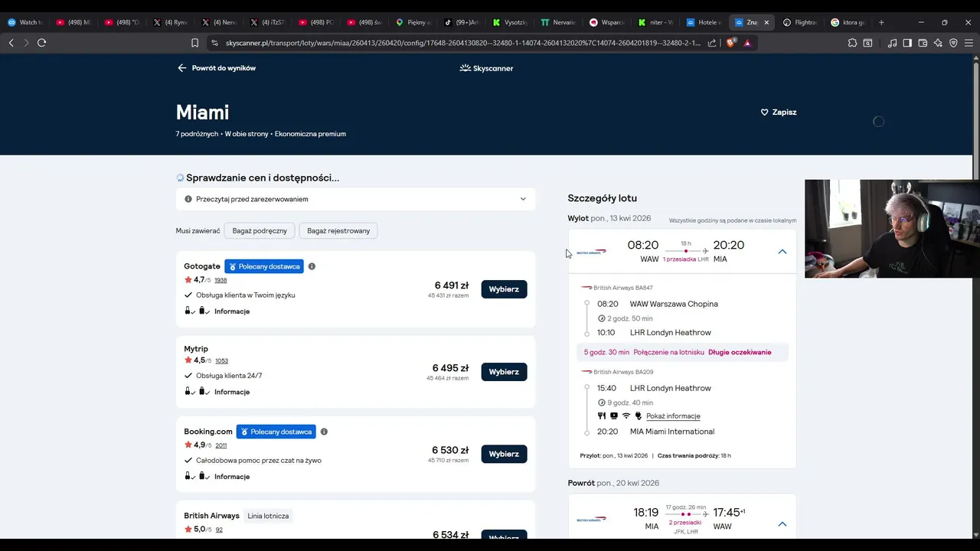
Task: Click MIA Miami International arrival row
Action: tap(656, 432)
